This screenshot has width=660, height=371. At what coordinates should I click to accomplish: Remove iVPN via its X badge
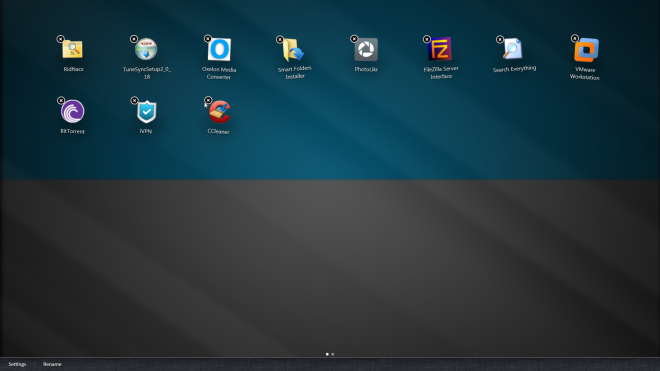pyautogui.click(x=134, y=100)
